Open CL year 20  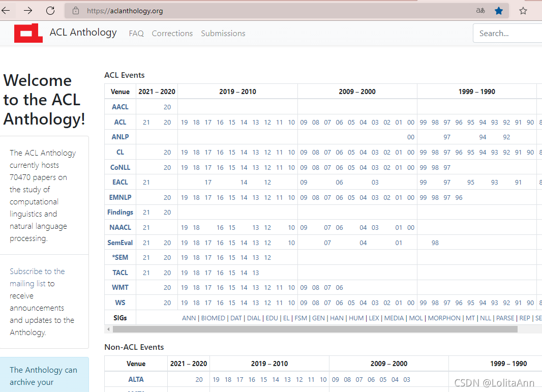[x=167, y=153]
